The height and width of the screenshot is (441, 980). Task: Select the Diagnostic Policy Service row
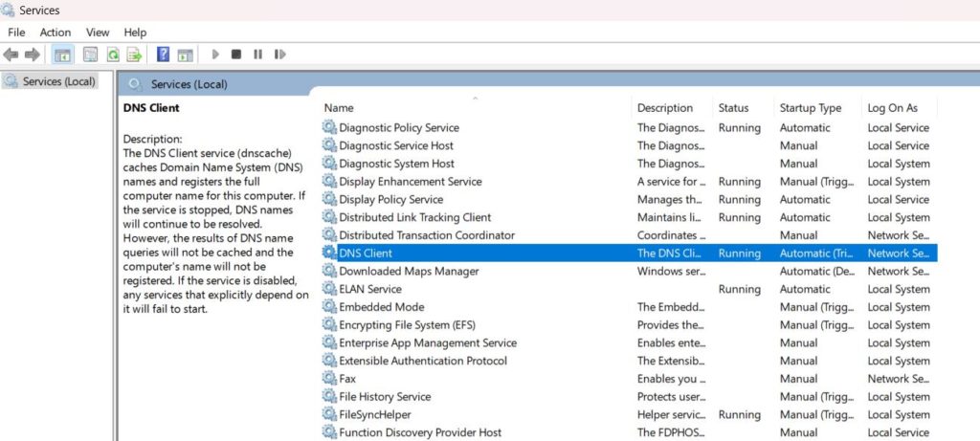[x=399, y=127]
